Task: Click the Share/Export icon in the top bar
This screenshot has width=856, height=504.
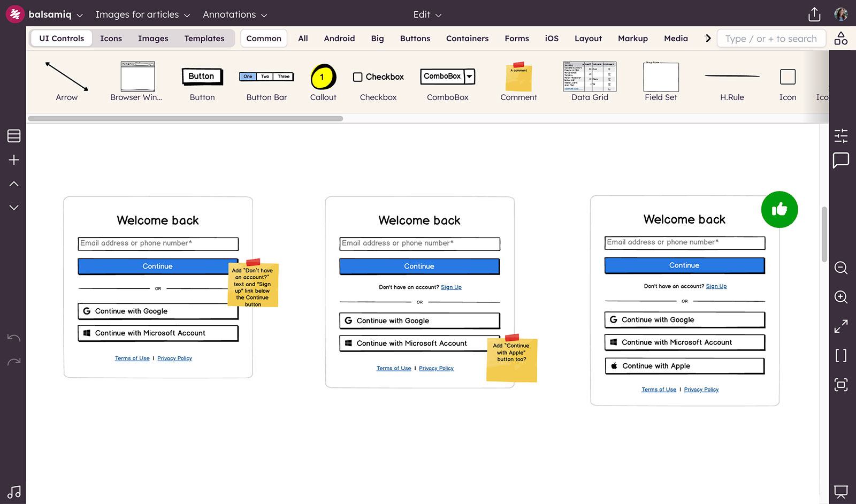Action: click(x=814, y=14)
